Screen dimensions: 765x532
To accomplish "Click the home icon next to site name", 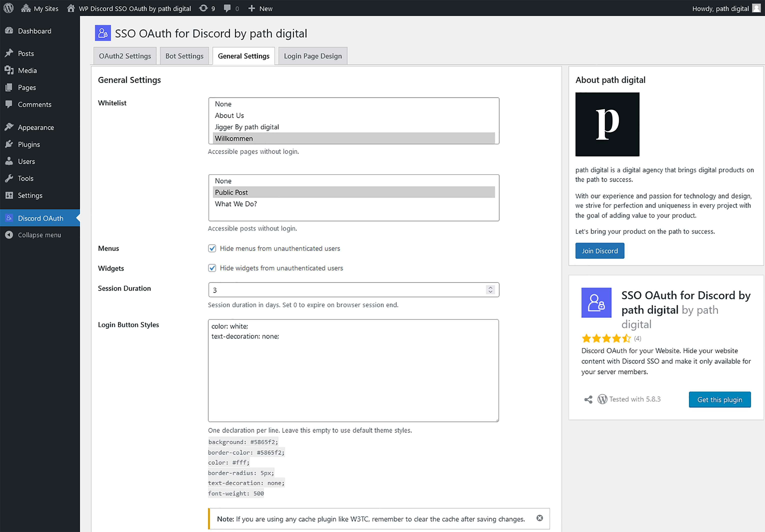I will pos(71,8).
